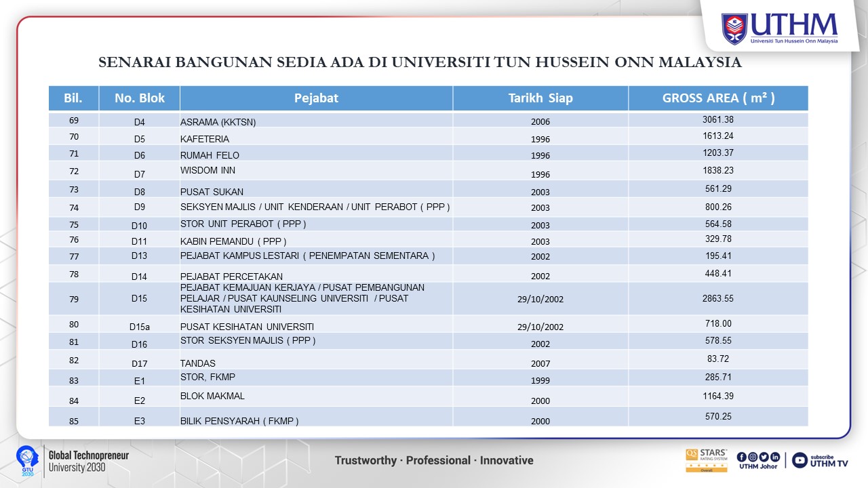Click the 'subscribe UTHM TV' text

click(x=829, y=460)
